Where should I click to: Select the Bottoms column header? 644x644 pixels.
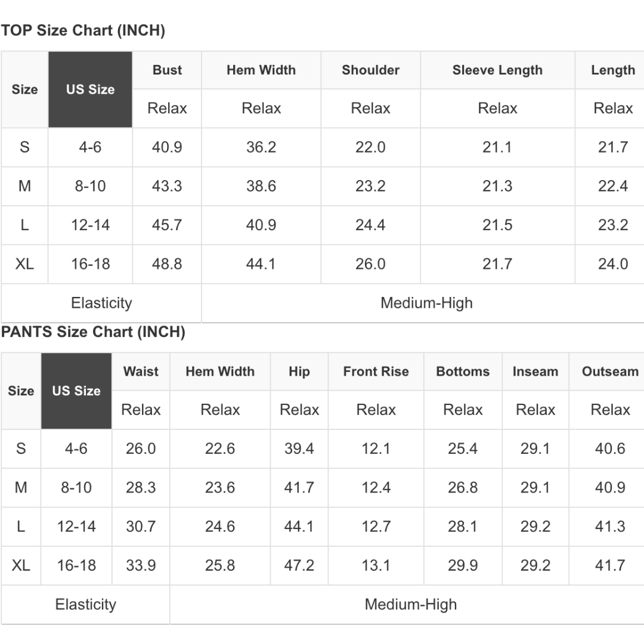[463, 371]
